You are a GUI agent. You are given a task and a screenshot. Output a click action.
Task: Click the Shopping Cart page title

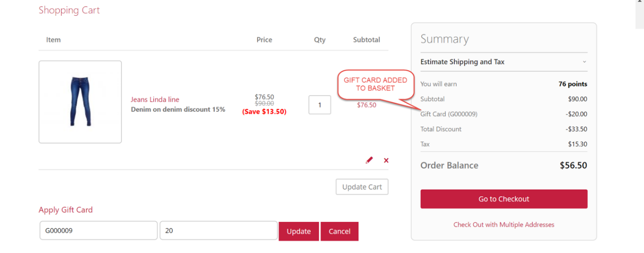pos(69,10)
